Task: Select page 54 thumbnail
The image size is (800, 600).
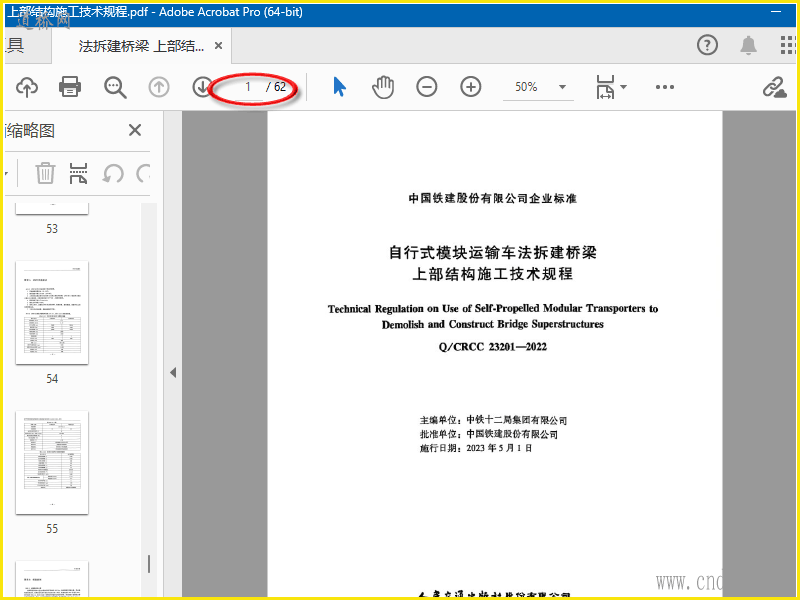Action: coord(52,313)
